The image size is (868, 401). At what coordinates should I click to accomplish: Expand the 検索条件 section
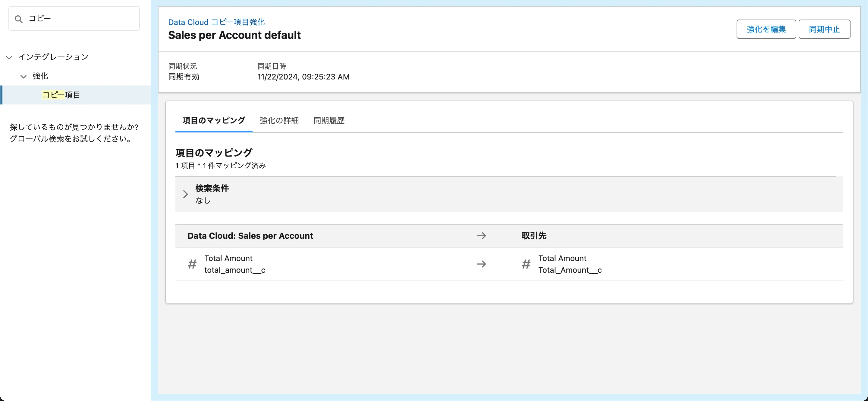point(185,194)
